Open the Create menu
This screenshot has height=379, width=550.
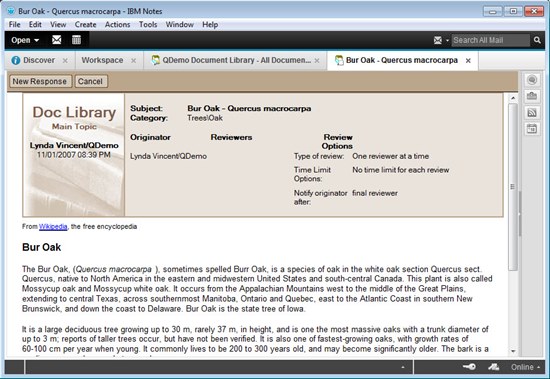85,25
